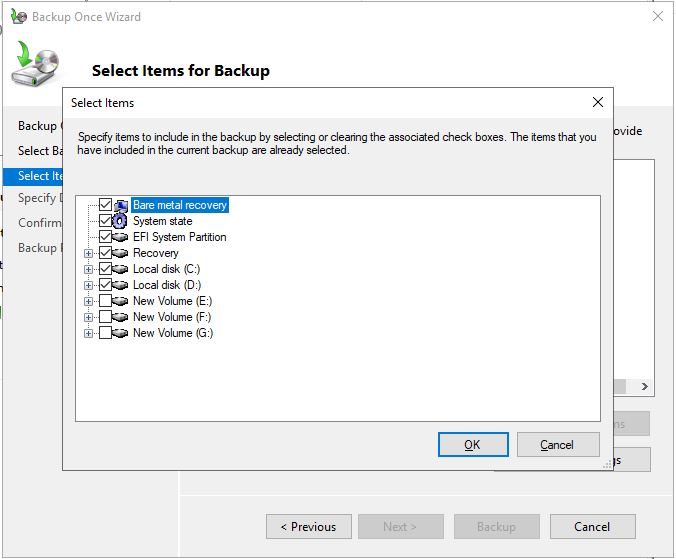Close the Select Items dialog
676x559 pixels.
(598, 102)
